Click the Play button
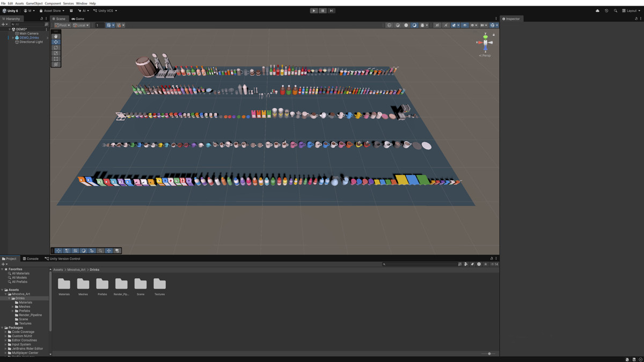Image resolution: width=644 pixels, height=362 pixels. 314,11
